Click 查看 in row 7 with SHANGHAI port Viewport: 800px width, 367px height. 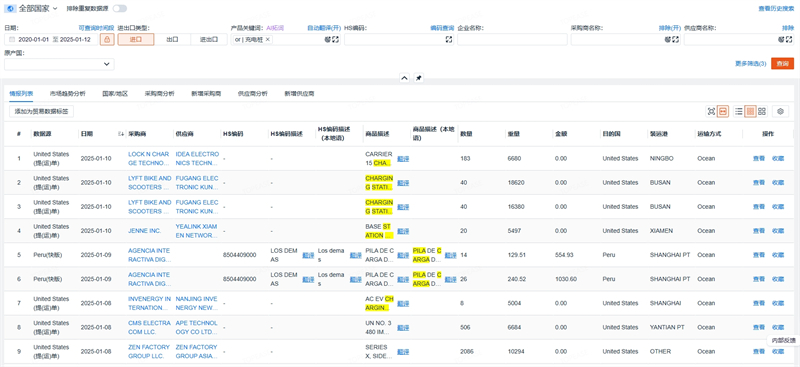(x=759, y=304)
